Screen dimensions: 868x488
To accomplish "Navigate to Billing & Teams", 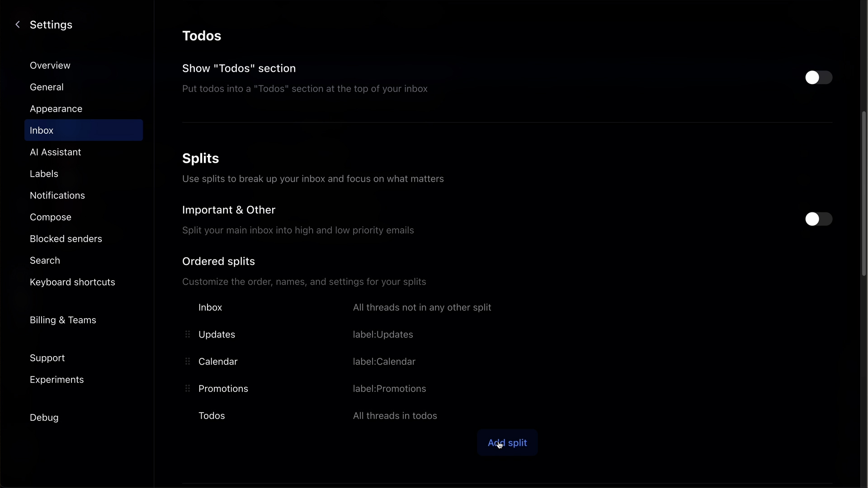I will click(x=63, y=320).
